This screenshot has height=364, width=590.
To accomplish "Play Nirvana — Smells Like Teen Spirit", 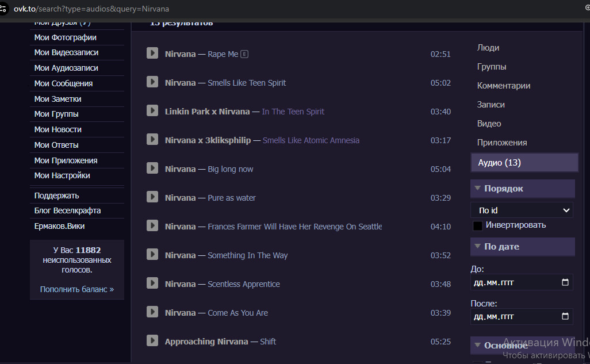I will [x=152, y=82].
